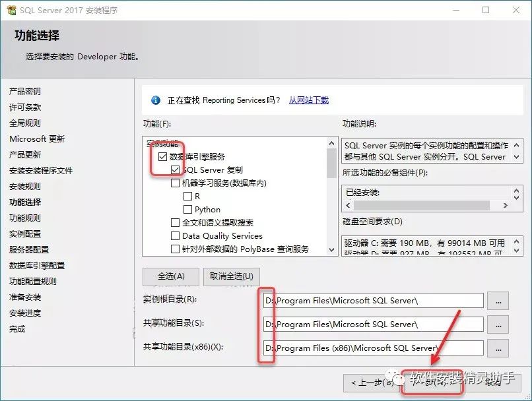532x401 pixels.
Task: Enable Data Quality Services checkbox
Action: point(175,236)
